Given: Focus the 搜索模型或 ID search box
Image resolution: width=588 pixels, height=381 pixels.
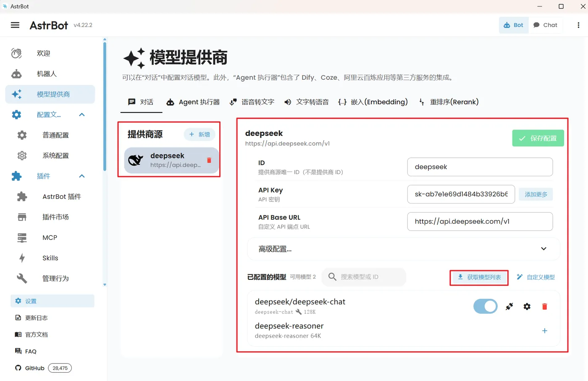Looking at the screenshot, I should coord(364,277).
